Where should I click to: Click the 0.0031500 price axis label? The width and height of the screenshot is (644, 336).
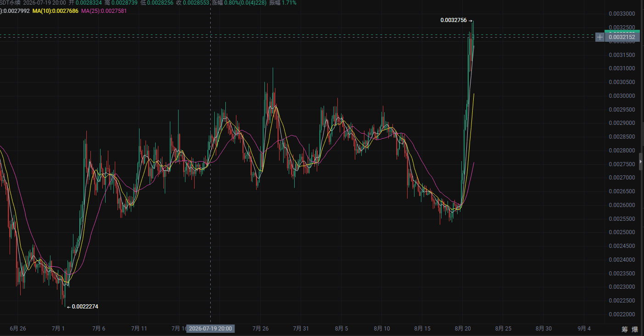click(622, 55)
